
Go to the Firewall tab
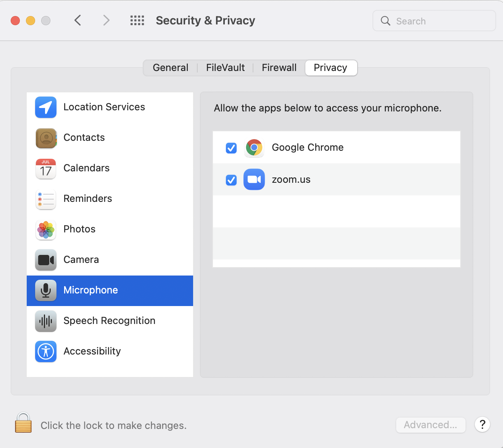point(279,68)
